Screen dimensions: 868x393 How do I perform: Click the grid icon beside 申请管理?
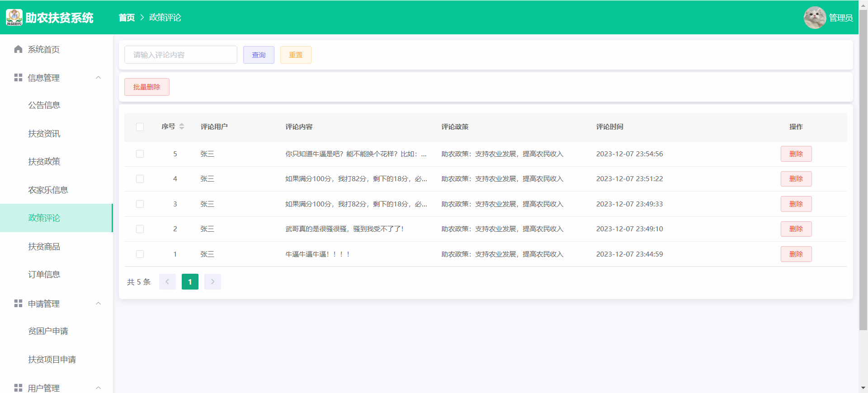click(x=18, y=304)
